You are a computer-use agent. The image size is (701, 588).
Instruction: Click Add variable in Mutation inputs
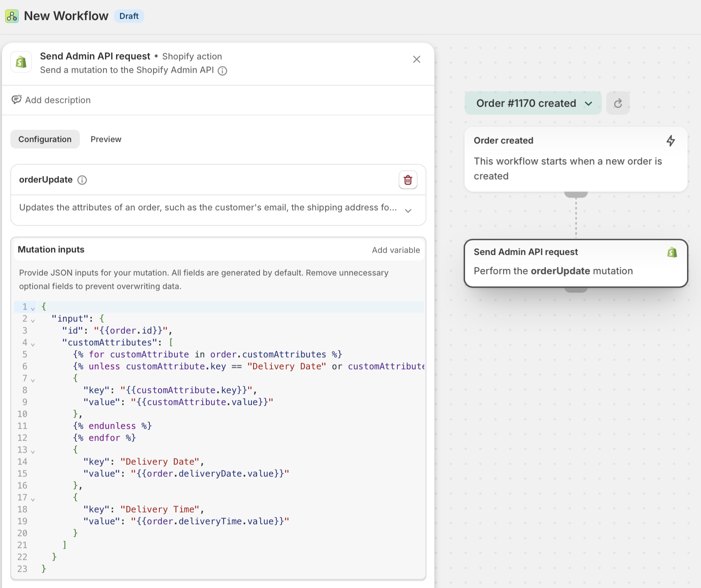click(396, 250)
